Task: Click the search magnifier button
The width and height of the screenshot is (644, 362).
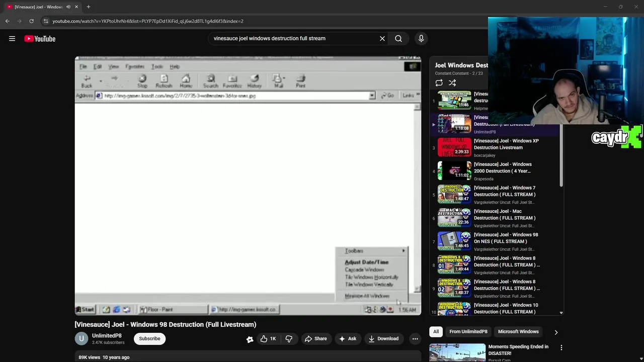Action: tap(398, 38)
